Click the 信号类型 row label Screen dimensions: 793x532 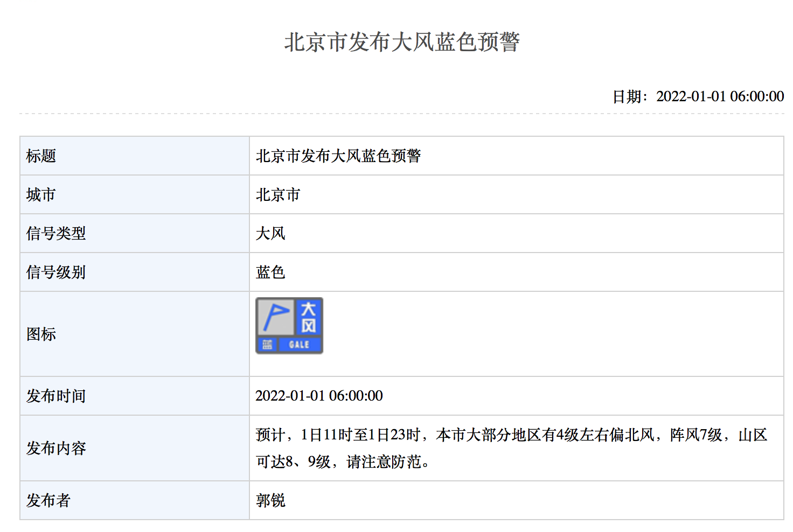click(56, 234)
